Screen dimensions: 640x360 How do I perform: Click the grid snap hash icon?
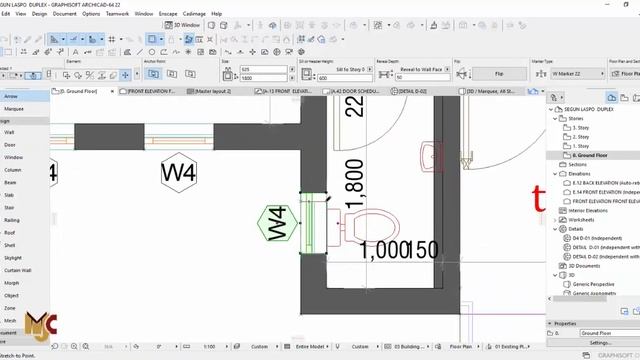tap(112, 39)
